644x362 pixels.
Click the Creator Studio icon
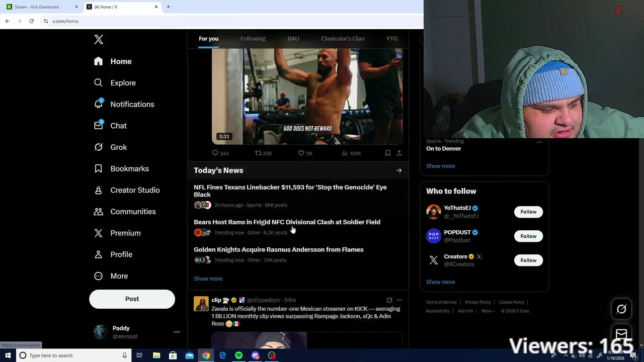(99, 190)
